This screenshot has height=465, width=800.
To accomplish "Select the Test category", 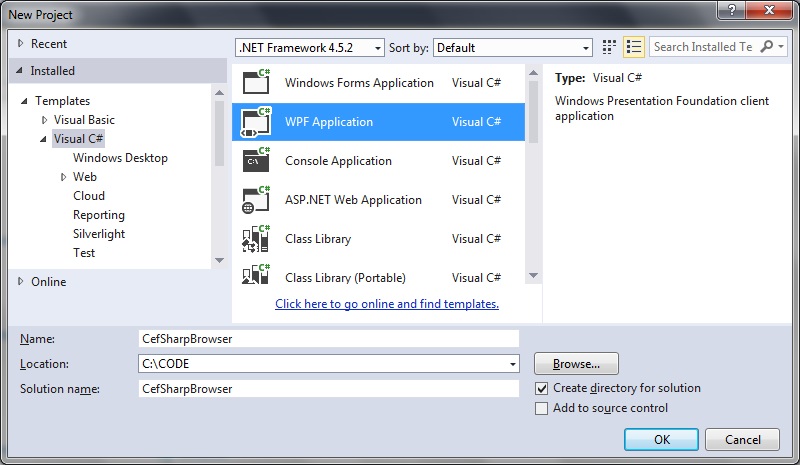I will click(84, 253).
